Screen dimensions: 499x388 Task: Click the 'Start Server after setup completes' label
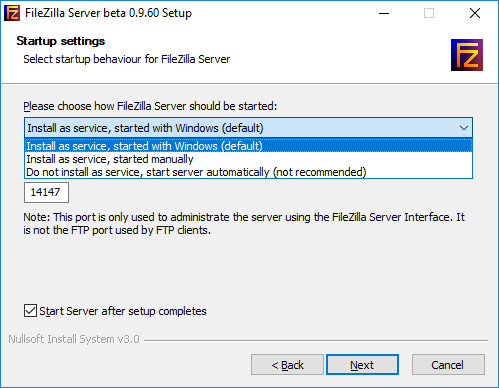tap(123, 311)
